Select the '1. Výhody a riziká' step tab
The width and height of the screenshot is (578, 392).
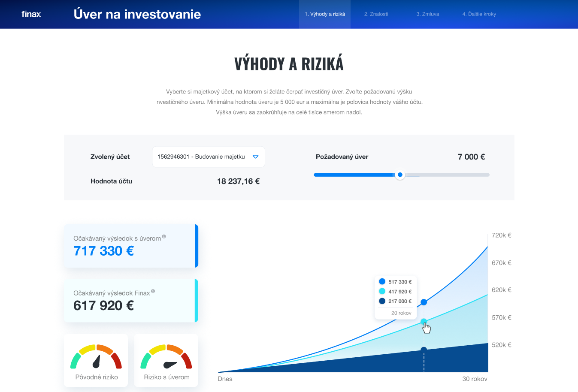[x=325, y=14]
